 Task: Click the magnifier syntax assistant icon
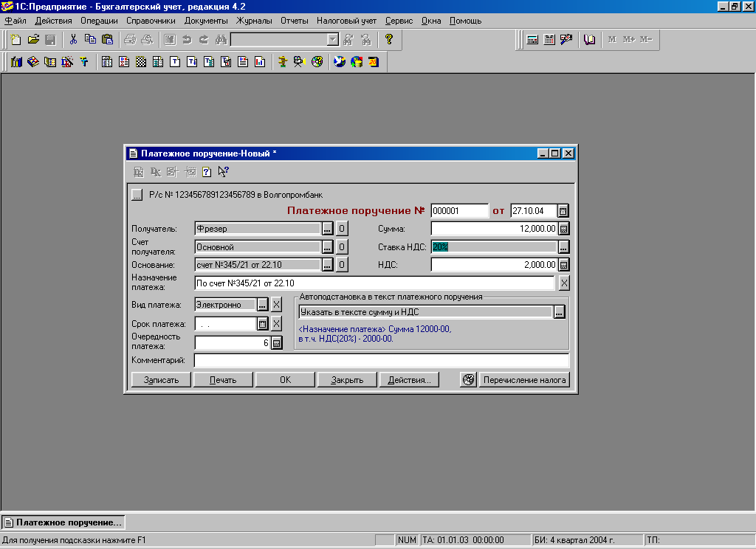point(566,40)
